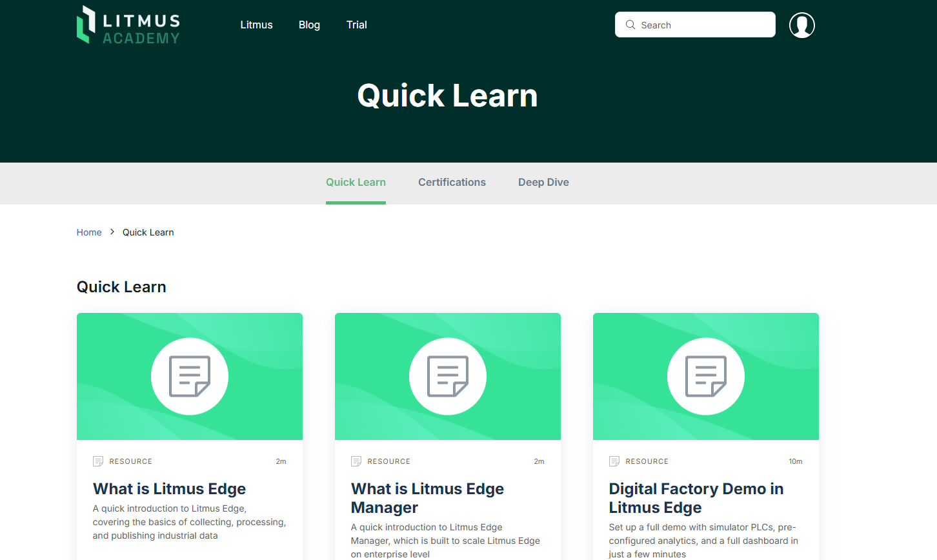Click the small RESOURCE page icon on the first card

(x=98, y=461)
